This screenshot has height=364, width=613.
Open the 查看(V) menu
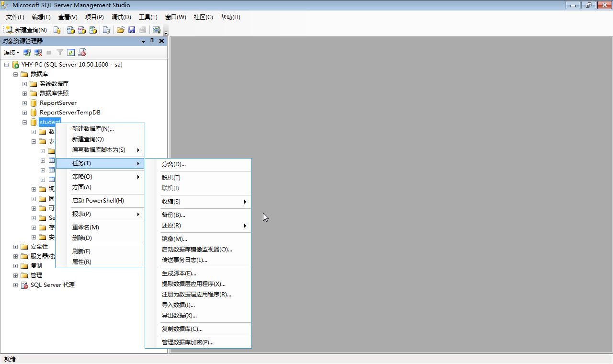(x=68, y=17)
